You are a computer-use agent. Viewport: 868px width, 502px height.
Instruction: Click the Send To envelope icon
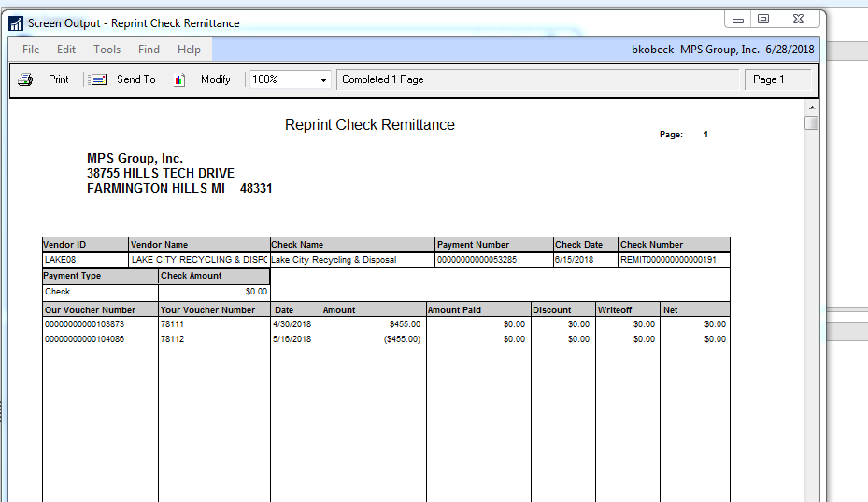(98, 79)
